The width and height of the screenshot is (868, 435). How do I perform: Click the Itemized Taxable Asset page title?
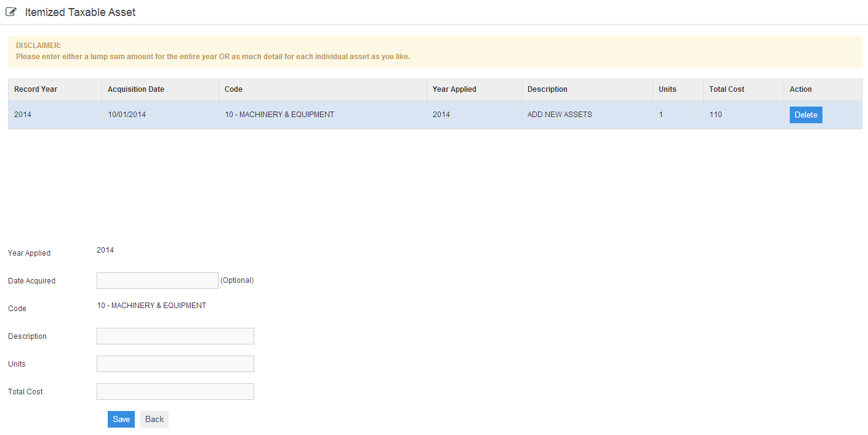pos(80,12)
